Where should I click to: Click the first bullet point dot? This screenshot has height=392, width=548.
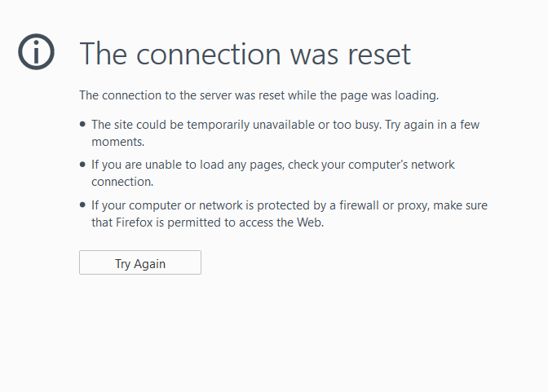click(82, 124)
